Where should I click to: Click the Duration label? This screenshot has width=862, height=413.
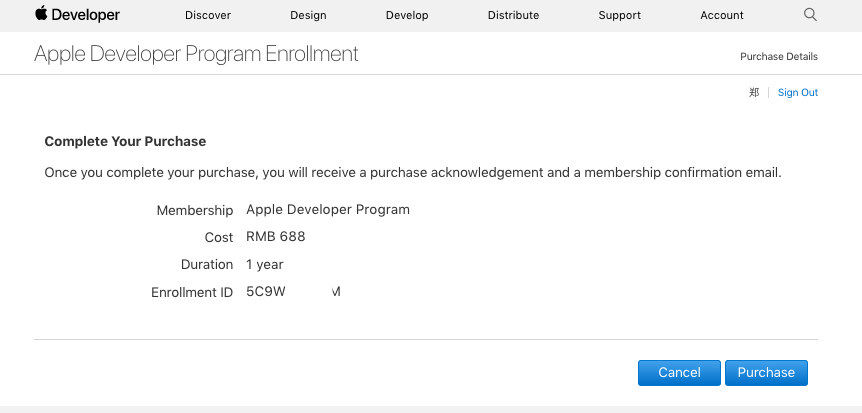[x=207, y=265]
